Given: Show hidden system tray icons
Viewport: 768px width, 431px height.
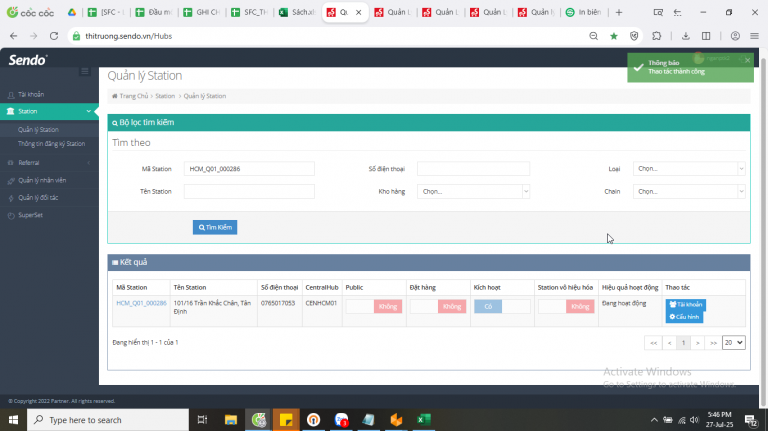Looking at the screenshot, I should 654,420.
